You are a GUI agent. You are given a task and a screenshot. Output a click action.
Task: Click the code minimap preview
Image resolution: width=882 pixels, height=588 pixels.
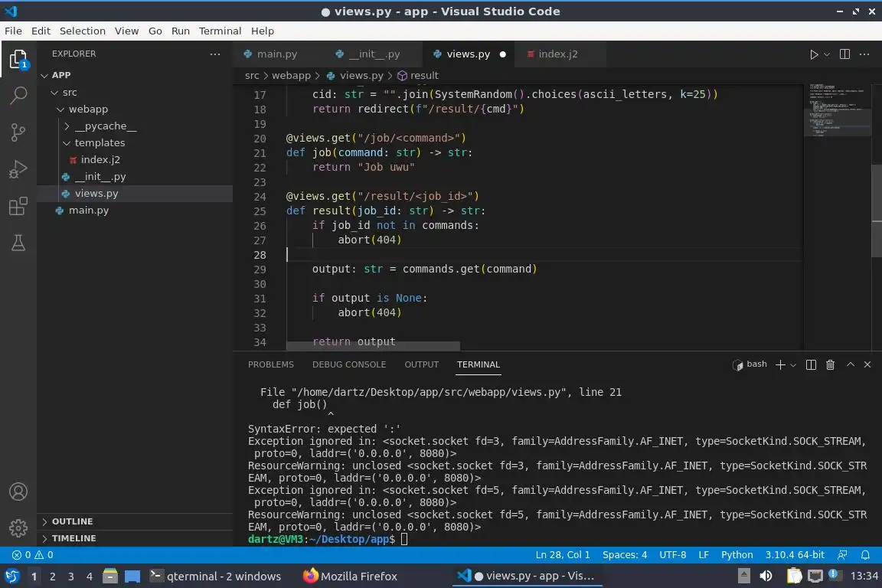[x=837, y=109]
